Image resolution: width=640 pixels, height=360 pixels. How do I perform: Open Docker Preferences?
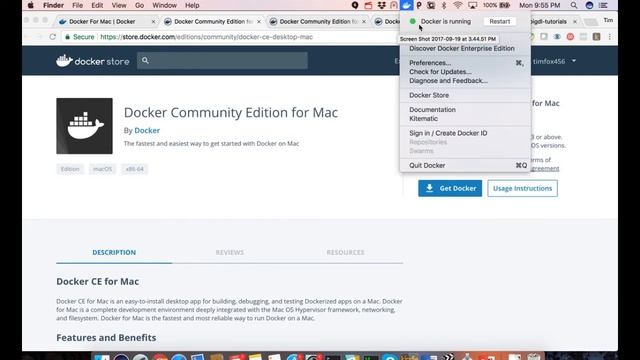tap(430, 63)
